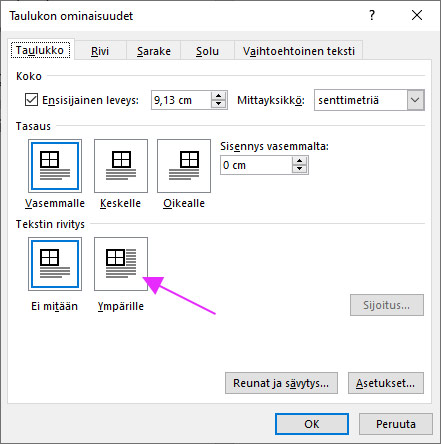The image size is (441, 444).
Task: Open the question mark help icon
Action: 372,15
